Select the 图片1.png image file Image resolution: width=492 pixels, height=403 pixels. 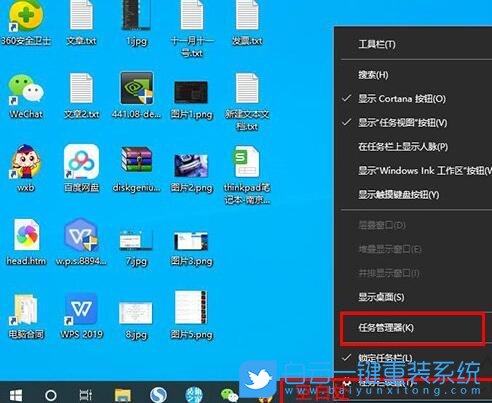click(x=191, y=99)
